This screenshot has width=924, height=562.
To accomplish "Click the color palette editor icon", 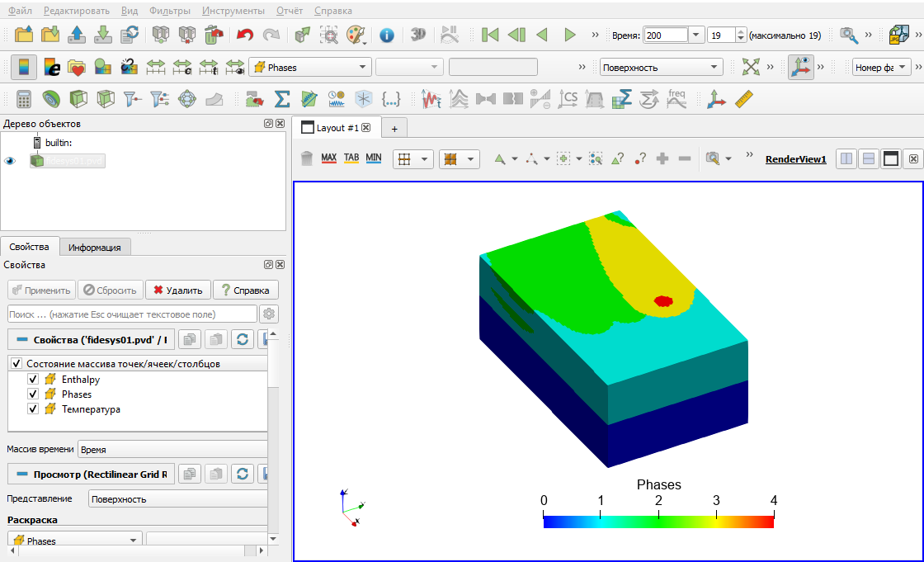I will point(356,35).
